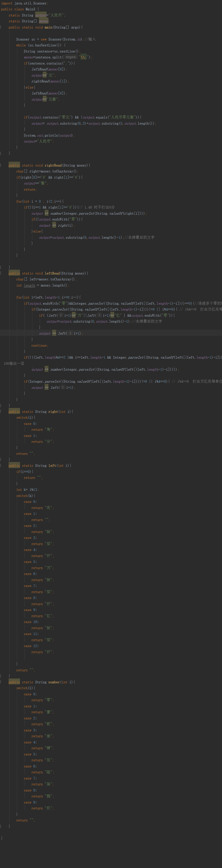Viewport: 222px width, 868px height.
Task: Click the 'rightRead(money[1]);' call
Action: pyautogui.click(x=50, y=82)
